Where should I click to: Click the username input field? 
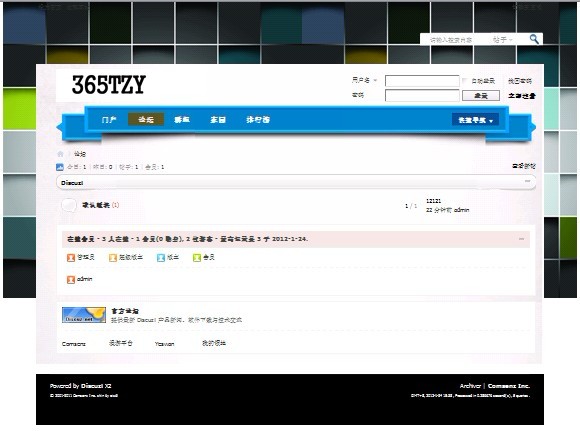point(422,81)
